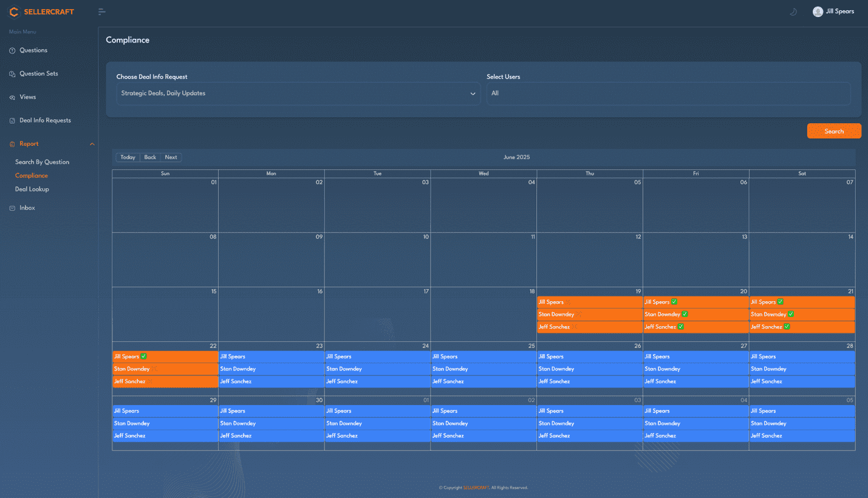The image size is (868, 498).
Task: Click the Question Sets sidebar icon
Action: click(x=12, y=74)
